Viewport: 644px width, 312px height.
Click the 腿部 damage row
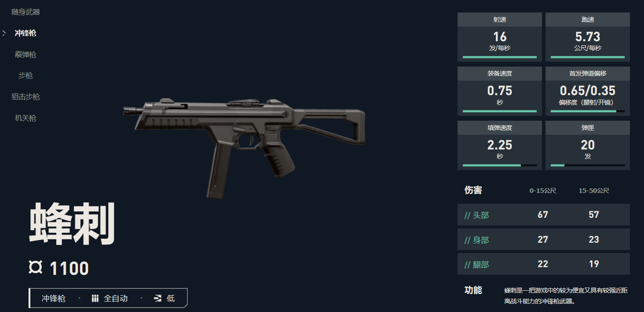tap(543, 264)
